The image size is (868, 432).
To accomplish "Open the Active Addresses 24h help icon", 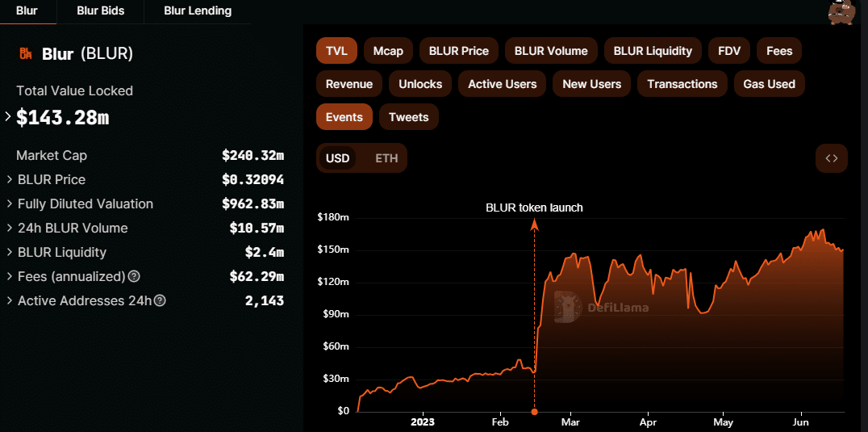I will point(160,300).
